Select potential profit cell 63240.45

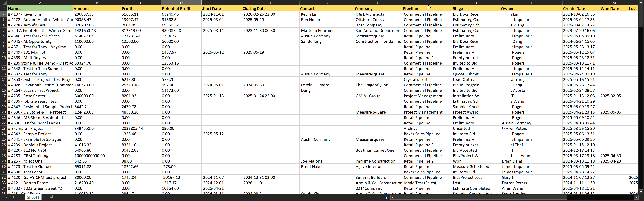click(x=181, y=14)
